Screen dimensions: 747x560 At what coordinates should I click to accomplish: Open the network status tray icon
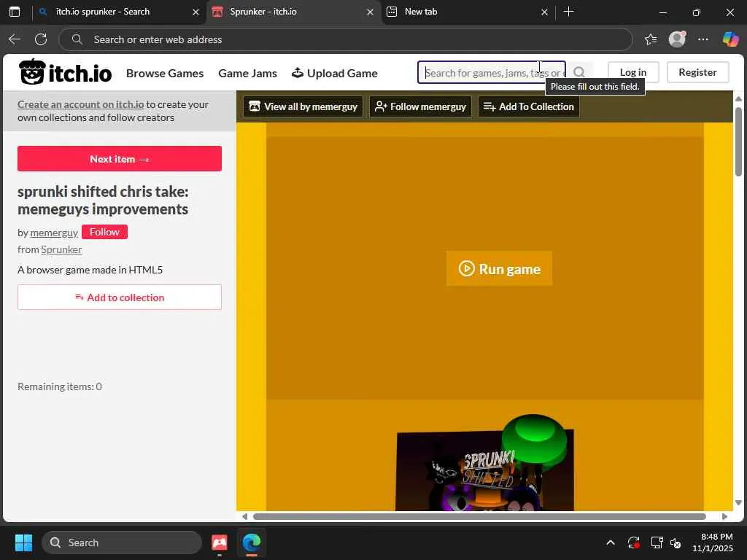coord(657,542)
